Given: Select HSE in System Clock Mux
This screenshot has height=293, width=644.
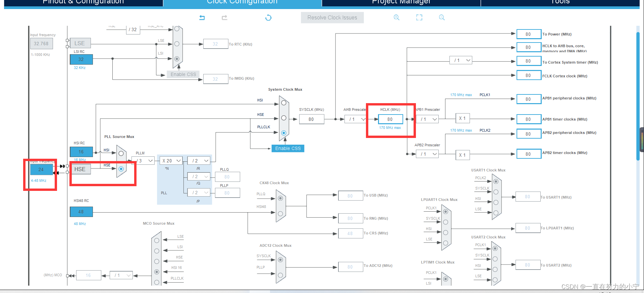Looking at the screenshot, I should 284,118.
